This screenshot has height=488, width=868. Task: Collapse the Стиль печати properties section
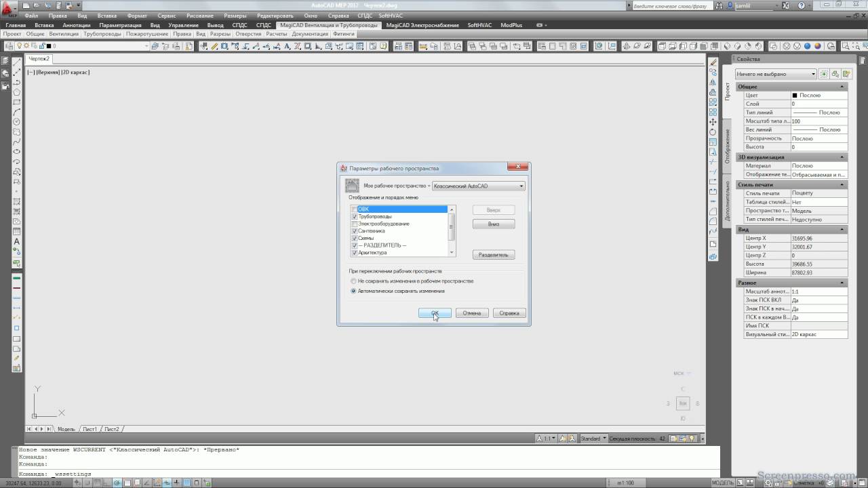click(843, 184)
